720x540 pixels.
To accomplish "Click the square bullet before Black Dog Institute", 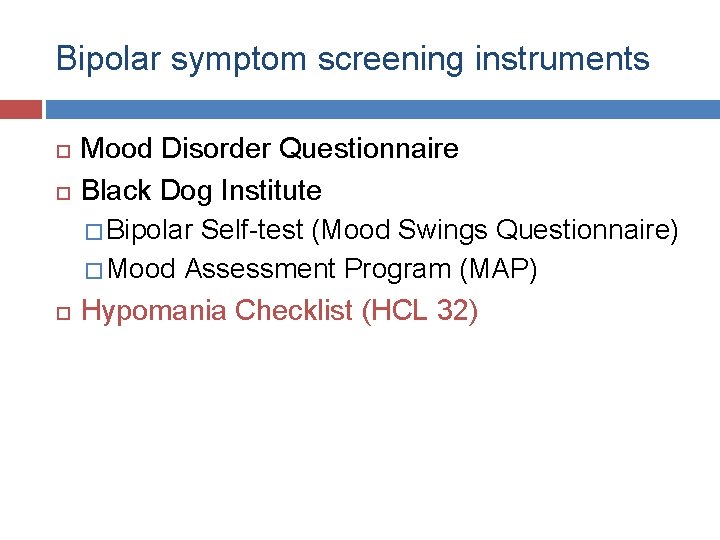I will tap(63, 193).
